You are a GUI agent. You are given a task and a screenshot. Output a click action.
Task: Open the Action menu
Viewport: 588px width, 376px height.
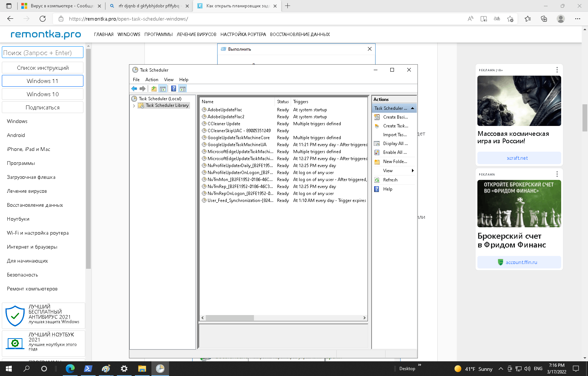click(x=152, y=80)
